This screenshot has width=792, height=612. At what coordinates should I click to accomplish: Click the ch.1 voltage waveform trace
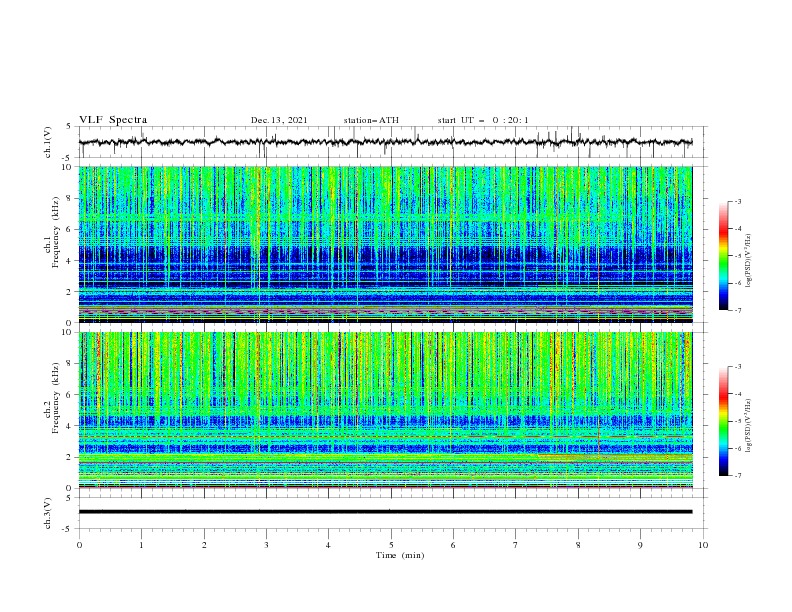[385, 142]
